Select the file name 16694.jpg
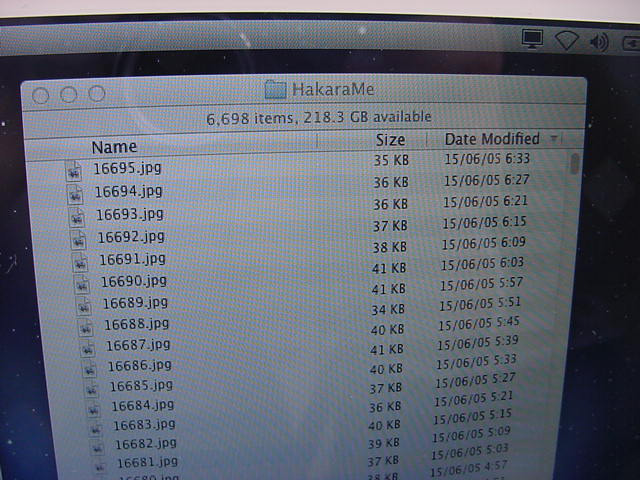Viewport: 640px width, 480px height. point(129,191)
